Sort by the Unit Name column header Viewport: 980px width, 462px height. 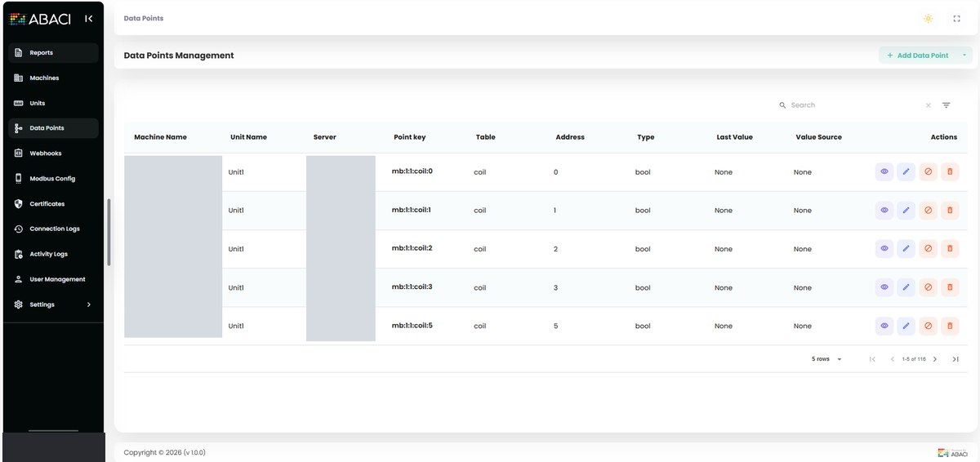[249, 137]
